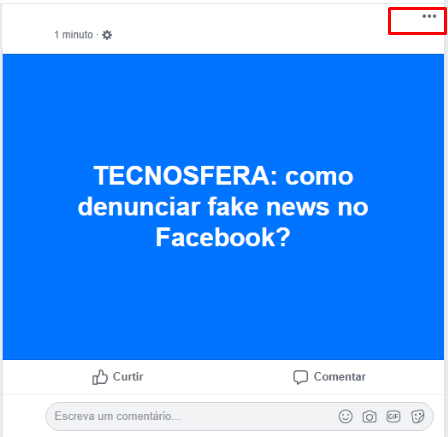Viewport: 448px width, 437px height.
Task: Click the word "como" in the headline
Action: click(319, 177)
